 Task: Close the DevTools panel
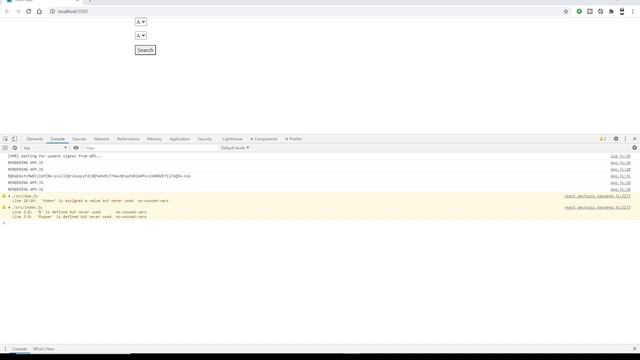pyautogui.click(x=634, y=139)
